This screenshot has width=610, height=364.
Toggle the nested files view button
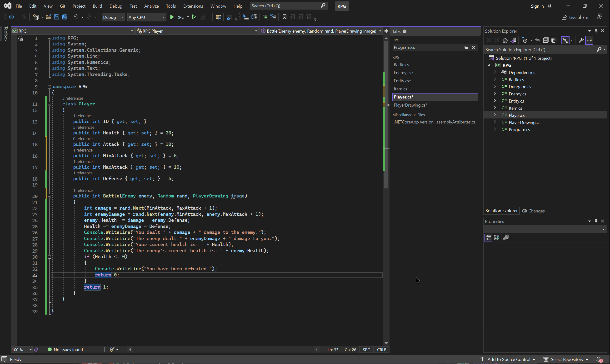click(565, 40)
